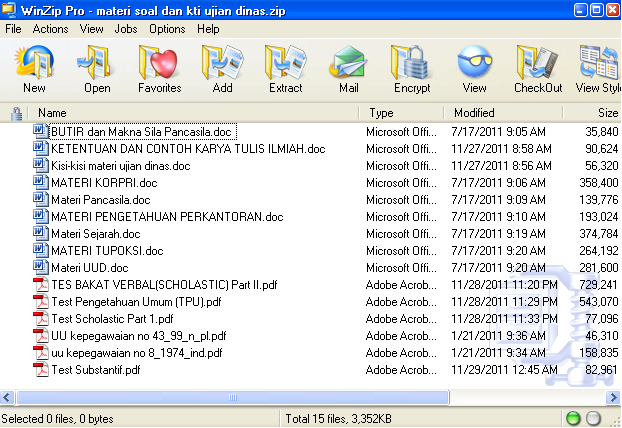Click 'Selected 0 files, 0 bytes' status
The height and width of the screenshot is (428, 622).
[x=58, y=418]
